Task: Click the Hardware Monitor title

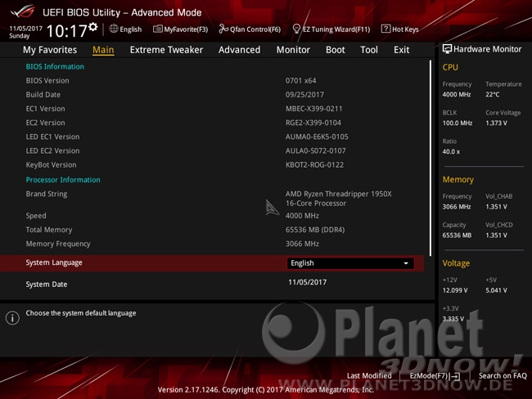Action: [487, 49]
